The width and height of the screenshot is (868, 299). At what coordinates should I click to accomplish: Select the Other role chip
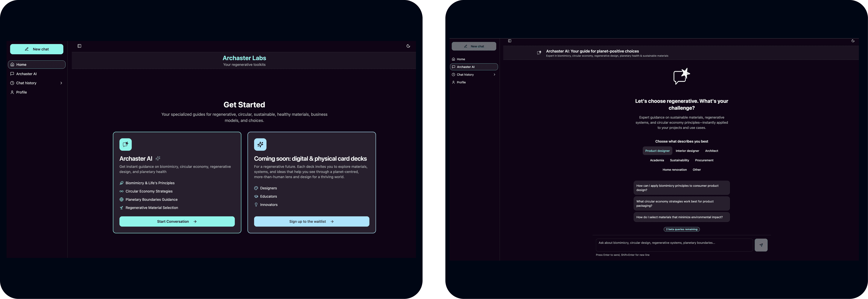697,170
